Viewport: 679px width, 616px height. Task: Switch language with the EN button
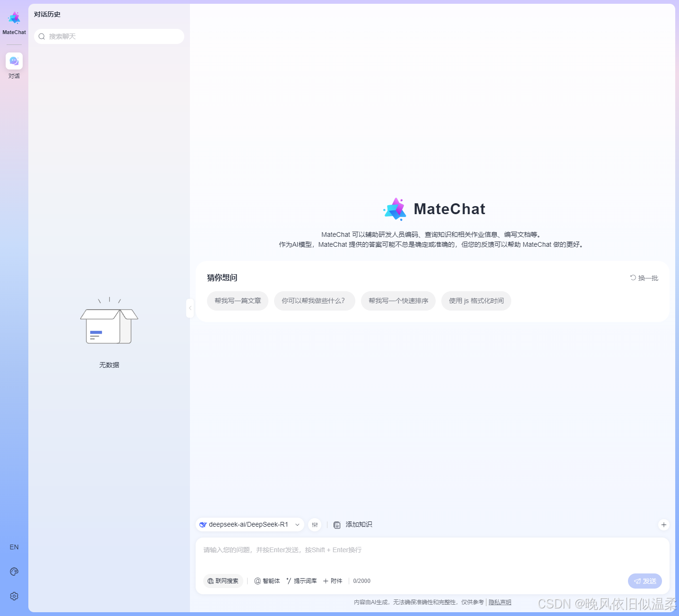pyautogui.click(x=14, y=547)
